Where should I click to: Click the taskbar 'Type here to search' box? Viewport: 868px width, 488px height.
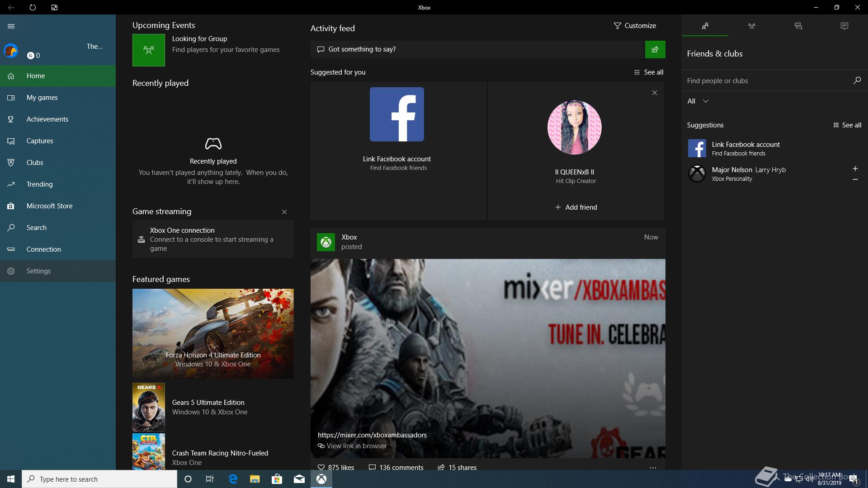(99, 479)
